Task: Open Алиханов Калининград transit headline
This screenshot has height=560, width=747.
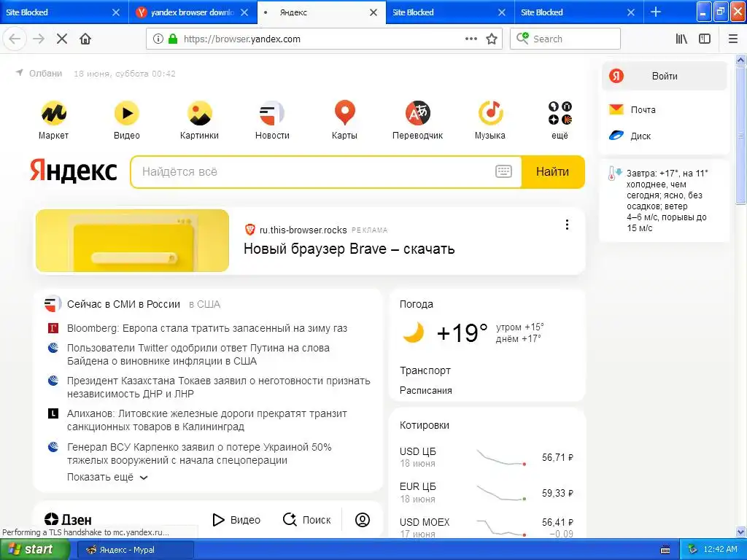Action: [x=207, y=420]
